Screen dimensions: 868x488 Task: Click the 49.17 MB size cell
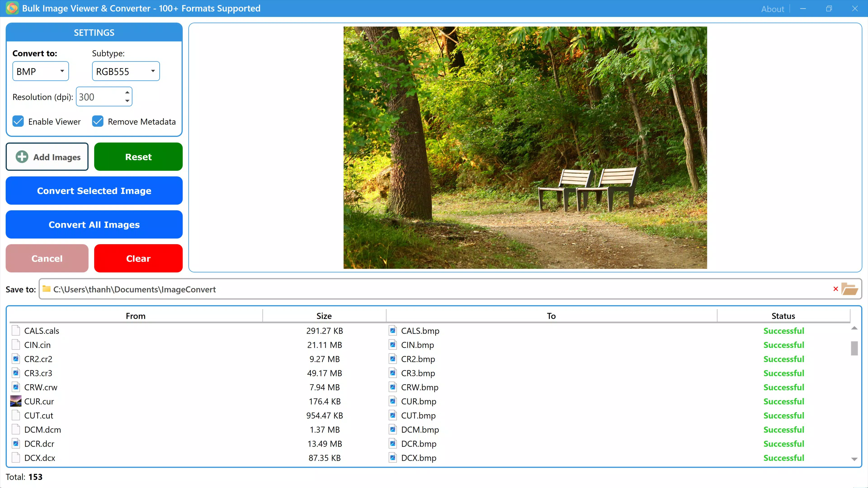(x=325, y=373)
